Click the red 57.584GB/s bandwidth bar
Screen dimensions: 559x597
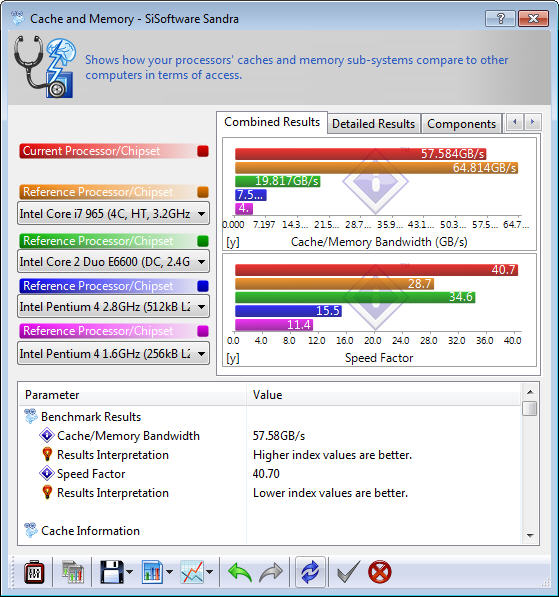click(361, 154)
